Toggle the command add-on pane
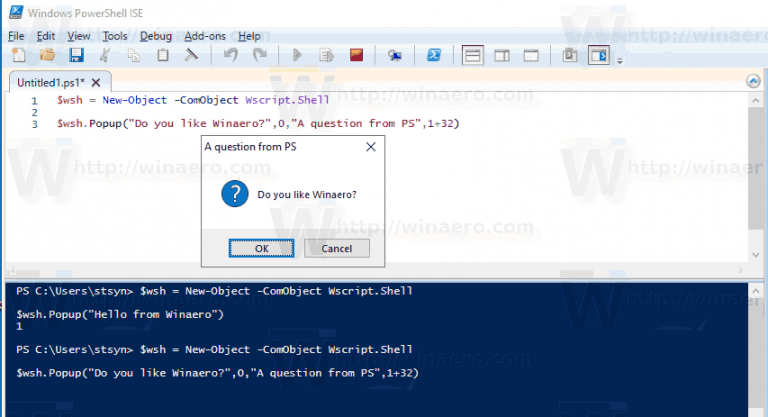Screen dimensions: 768x417 pos(599,55)
